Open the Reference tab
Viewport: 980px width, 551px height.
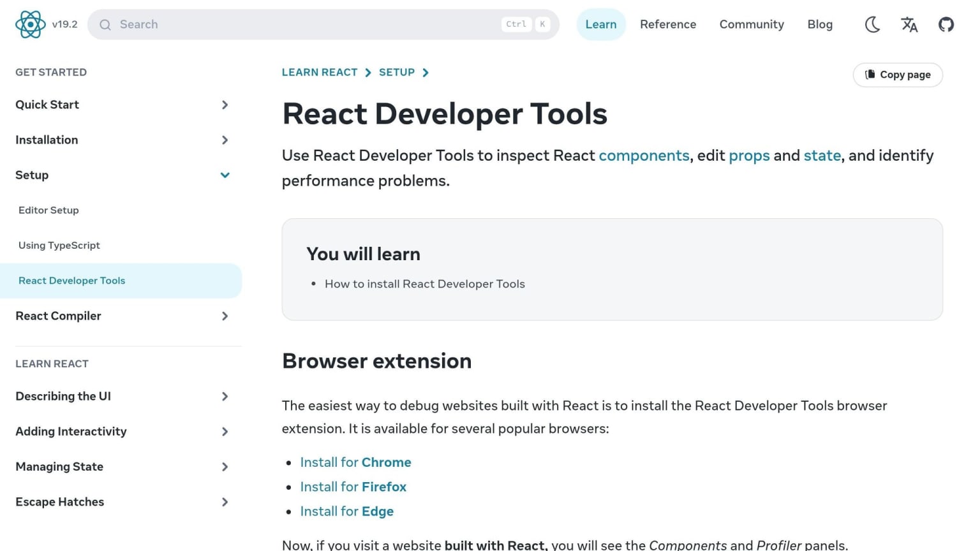(x=668, y=24)
